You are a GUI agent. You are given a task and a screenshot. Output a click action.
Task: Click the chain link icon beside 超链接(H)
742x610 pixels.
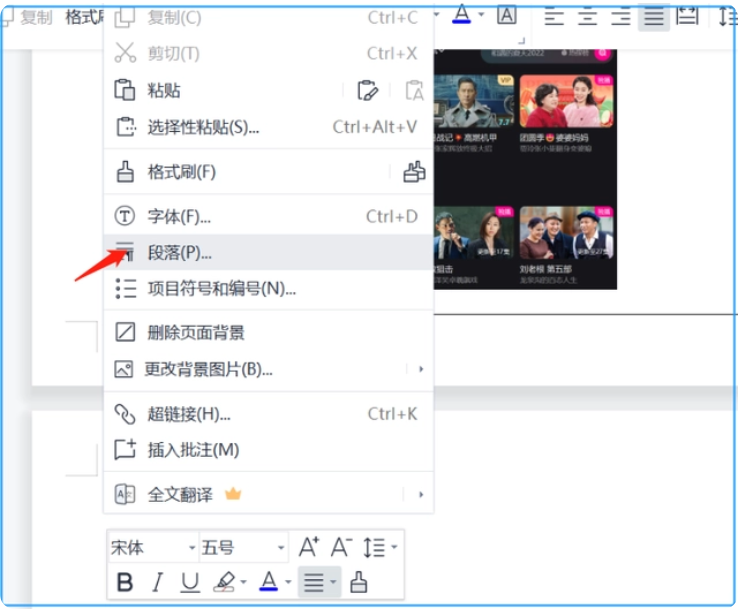point(125,414)
